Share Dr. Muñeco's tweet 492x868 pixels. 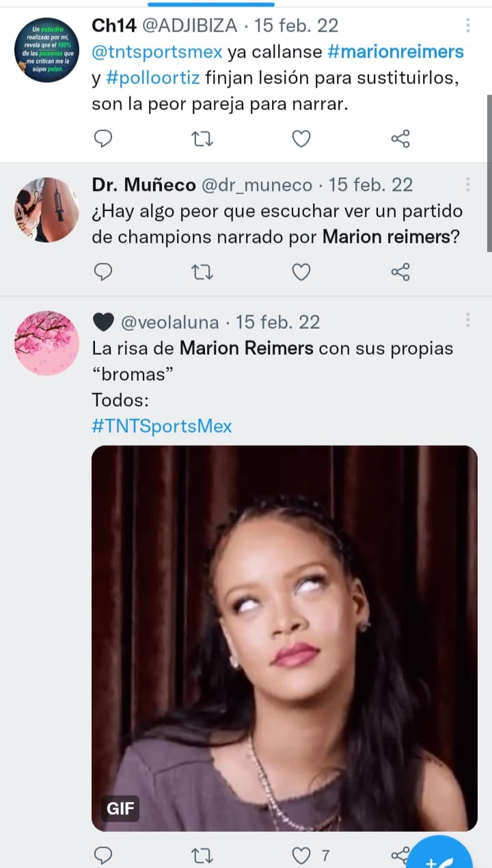click(x=400, y=272)
